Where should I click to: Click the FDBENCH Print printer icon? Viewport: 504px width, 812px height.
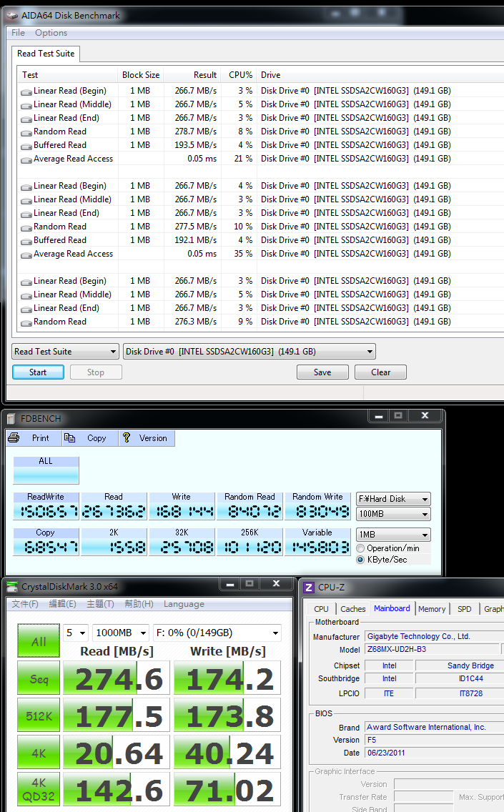coord(14,438)
